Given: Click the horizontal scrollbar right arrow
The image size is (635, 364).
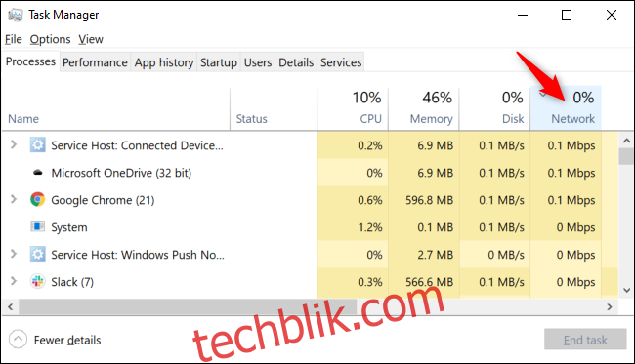Looking at the screenshot, I should pyautogui.click(x=610, y=307).
